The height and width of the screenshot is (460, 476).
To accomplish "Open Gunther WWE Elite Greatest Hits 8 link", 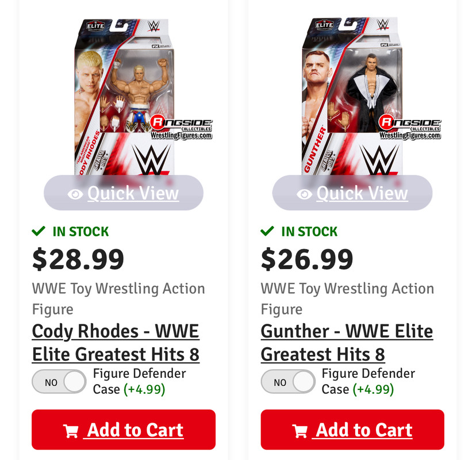I will tap(347, 343).
